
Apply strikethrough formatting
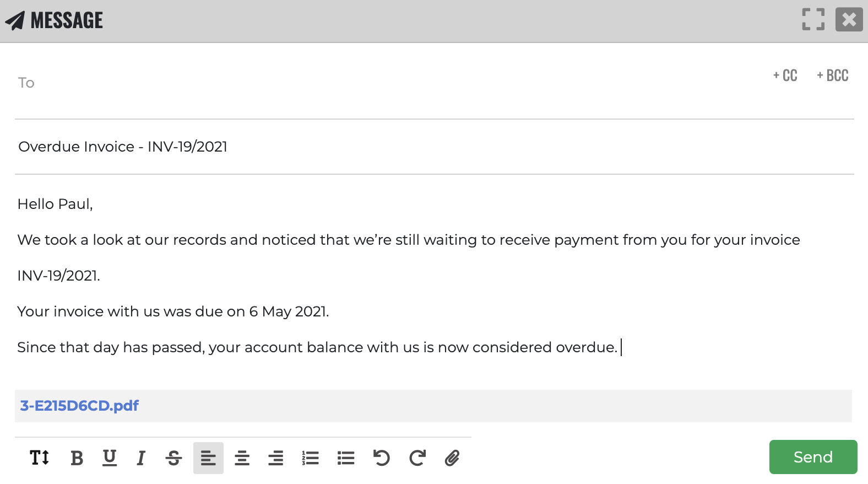click(173, 457)
